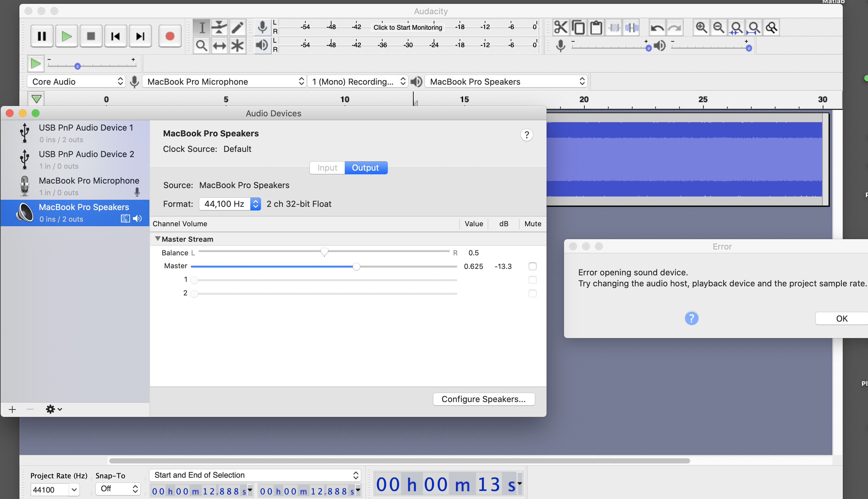Click the red Record button

(170, 36)
